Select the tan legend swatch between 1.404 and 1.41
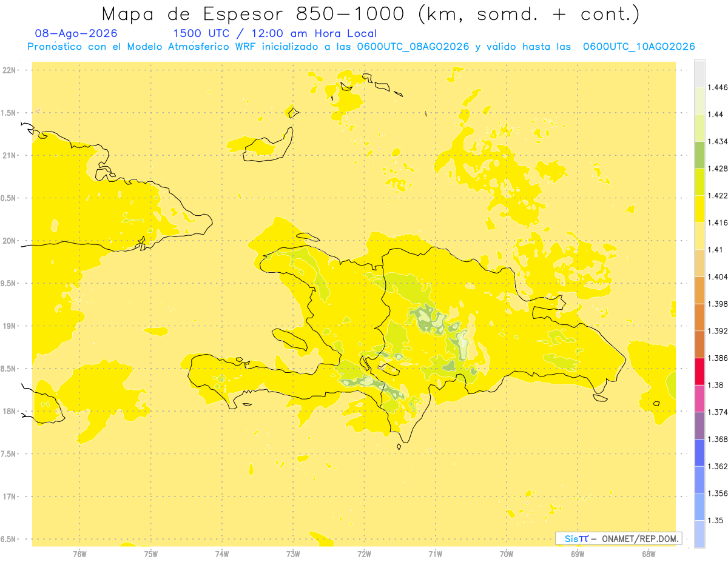The width and height of the screenshot is (728, 562). pos(699,263)
